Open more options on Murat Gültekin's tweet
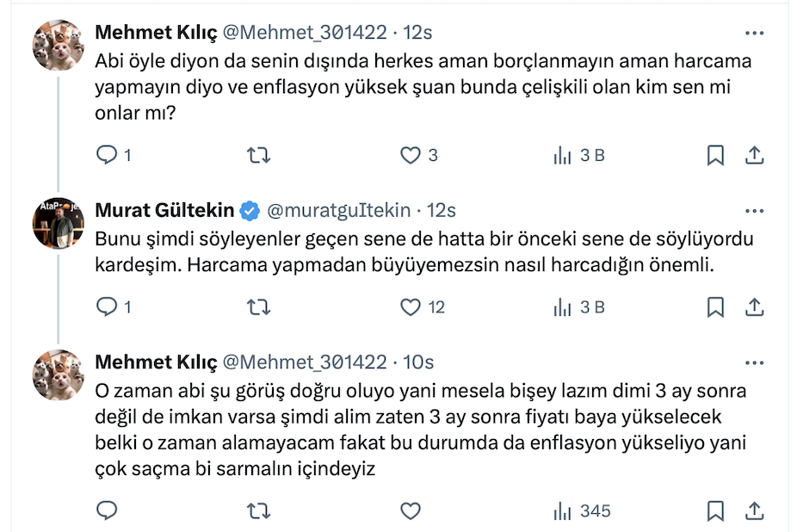This screenshot has width=797, height=532. 754,210
